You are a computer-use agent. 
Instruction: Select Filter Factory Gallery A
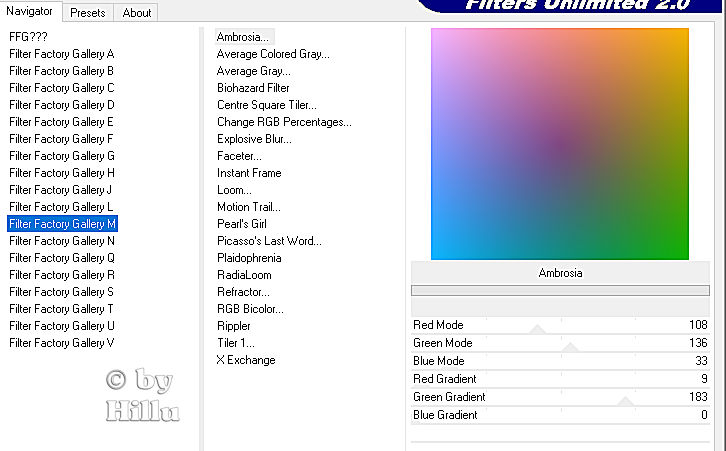click(x=62, y=54)
